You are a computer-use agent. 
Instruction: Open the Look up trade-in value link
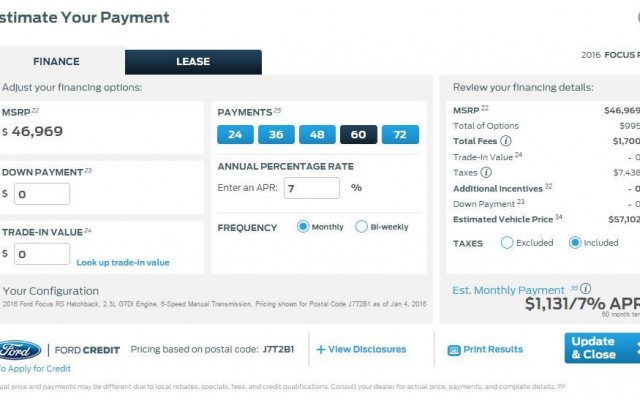point(123,262)
